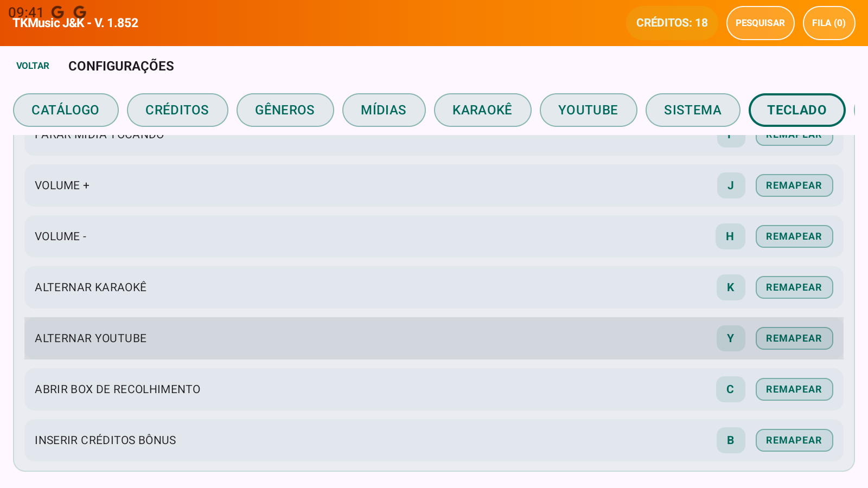Select the VOLUME - row label

click(61, 236)
